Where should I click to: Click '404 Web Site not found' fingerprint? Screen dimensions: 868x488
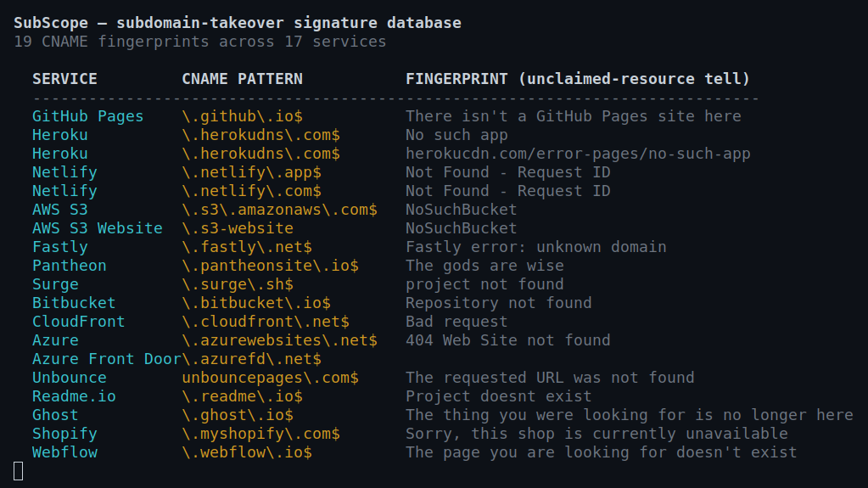[x=507, y=340]
